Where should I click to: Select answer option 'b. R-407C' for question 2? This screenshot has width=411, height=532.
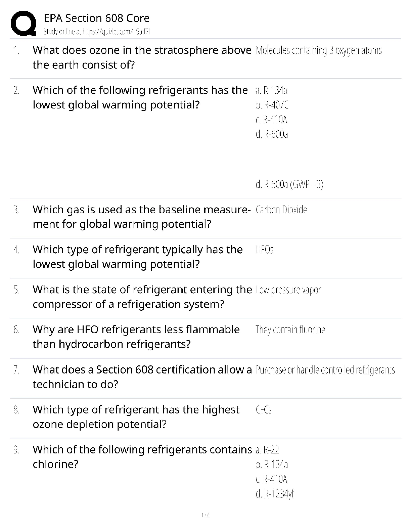(272, 105)
